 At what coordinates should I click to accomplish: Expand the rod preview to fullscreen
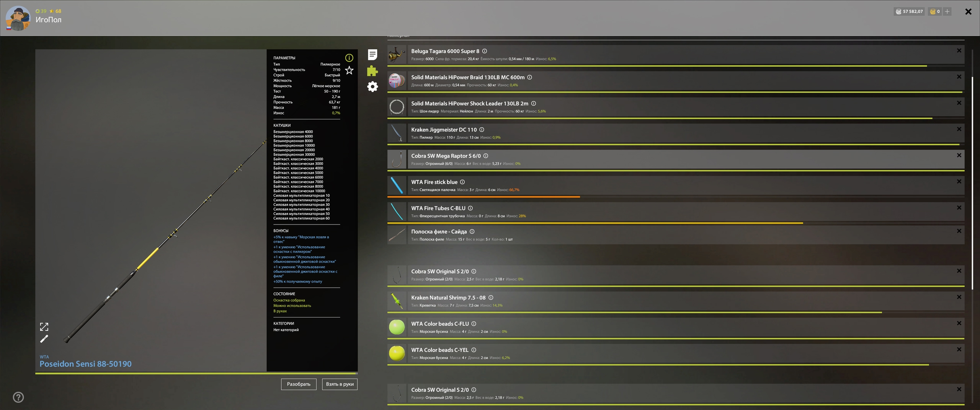point(44,327)
